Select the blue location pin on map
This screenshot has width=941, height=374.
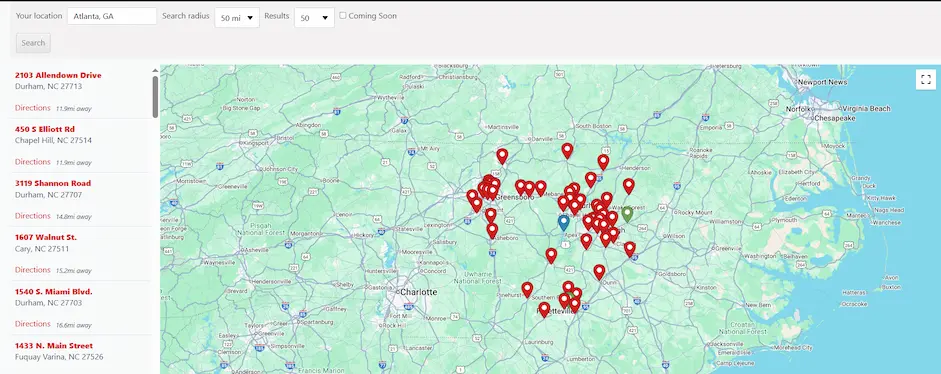[564, 223]
